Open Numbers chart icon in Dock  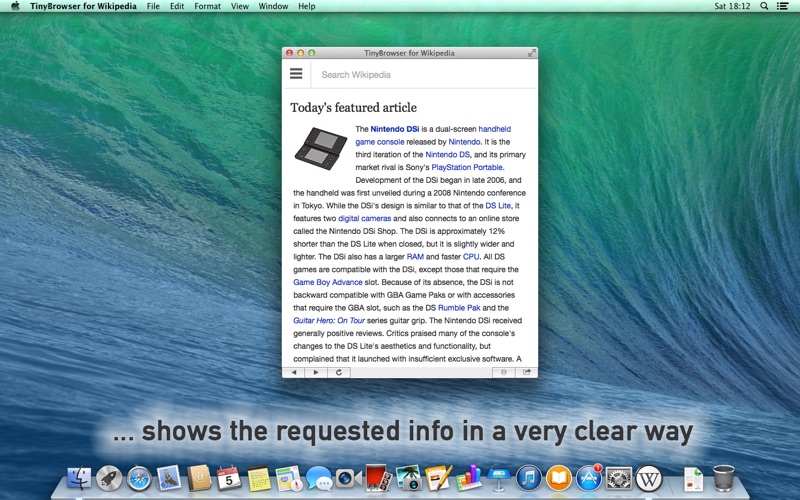[x=469, y=478]
